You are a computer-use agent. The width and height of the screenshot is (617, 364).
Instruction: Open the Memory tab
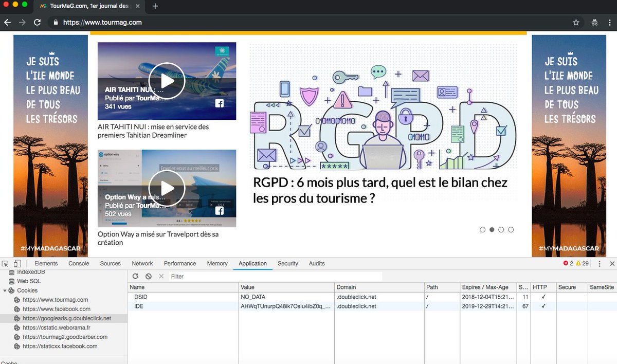pos(217,263)
